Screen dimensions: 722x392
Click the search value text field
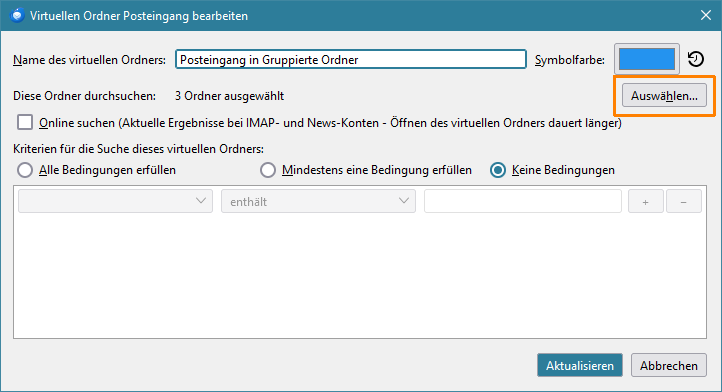(x=523, y=201)
